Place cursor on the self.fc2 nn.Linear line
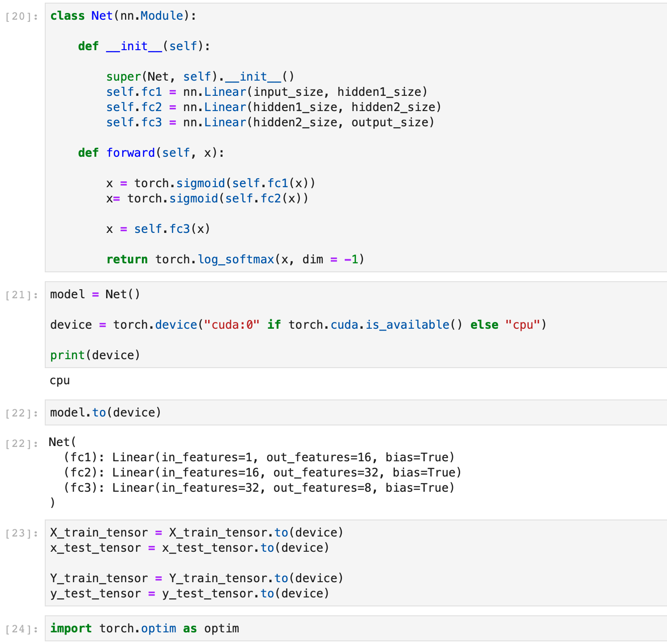Screen dimensions: 667x644 [x=273, y=107]
